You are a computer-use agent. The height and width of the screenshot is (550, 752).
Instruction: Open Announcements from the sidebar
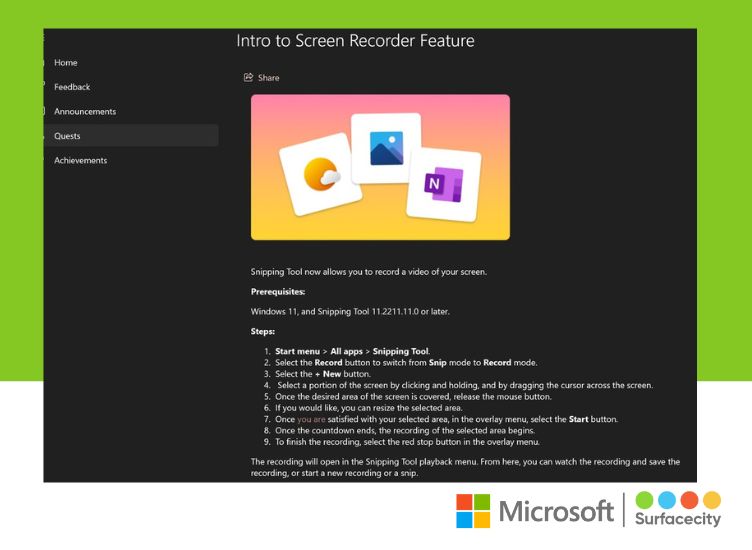coord(85,111)
